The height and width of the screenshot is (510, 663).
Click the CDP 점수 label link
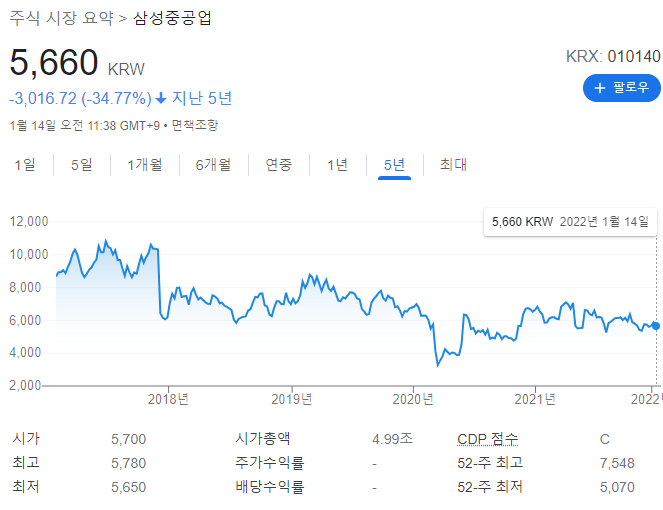click(488, 439)
